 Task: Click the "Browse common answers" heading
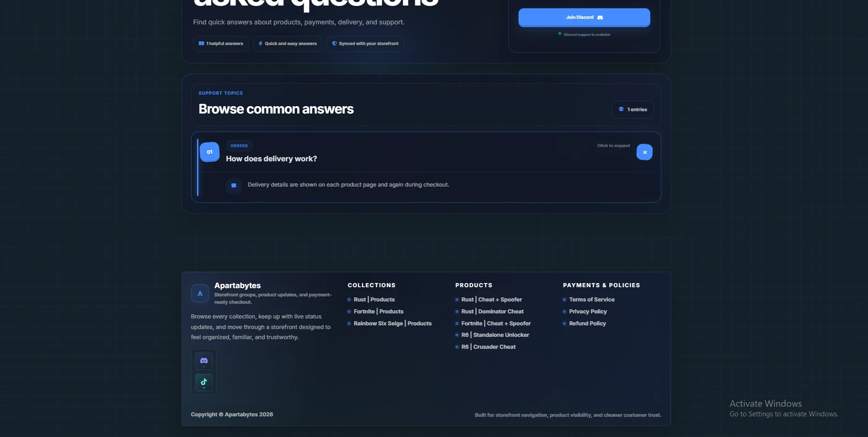pos(276,109)
